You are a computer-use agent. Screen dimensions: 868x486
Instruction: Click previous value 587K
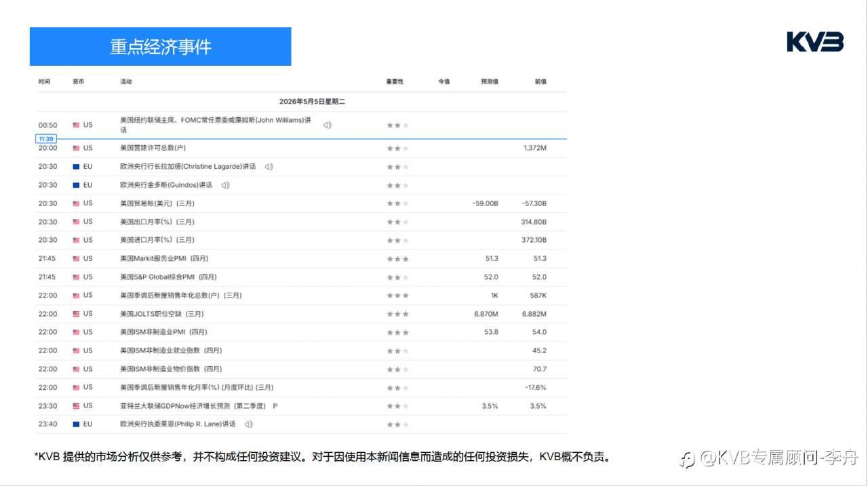[538, 296]
